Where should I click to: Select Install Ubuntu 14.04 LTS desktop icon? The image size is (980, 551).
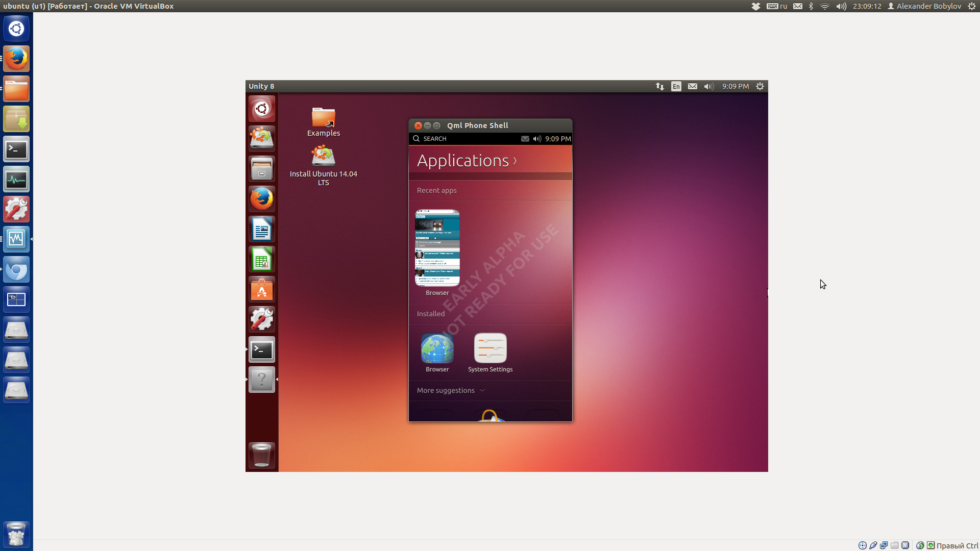(x=324, y=165)
